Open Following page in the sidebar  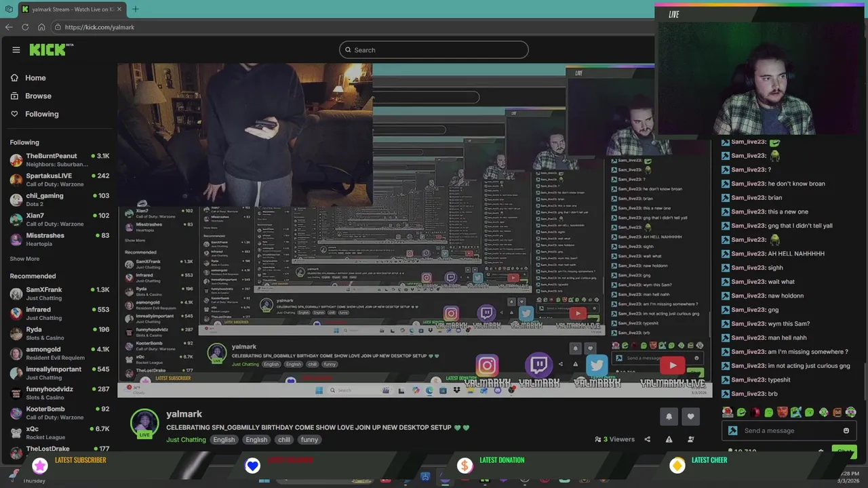click(x=41, y=114)
